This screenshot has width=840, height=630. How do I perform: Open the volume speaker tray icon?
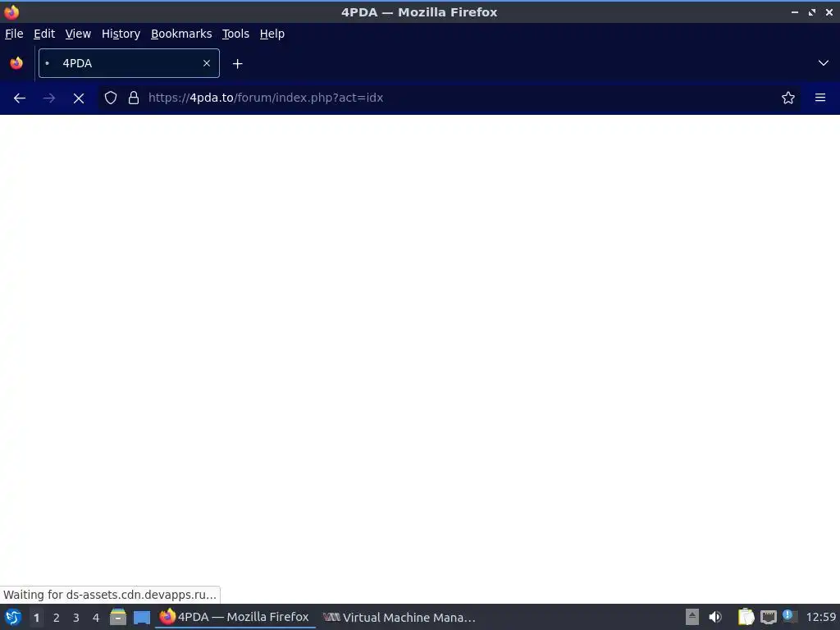[715, 617]
